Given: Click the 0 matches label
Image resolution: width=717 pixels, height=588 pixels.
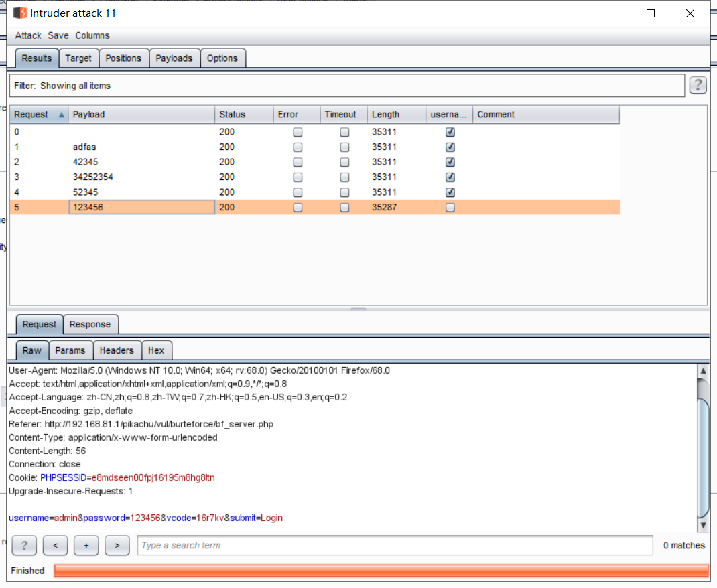Looking at the screenshot, I should pos(684,546).
